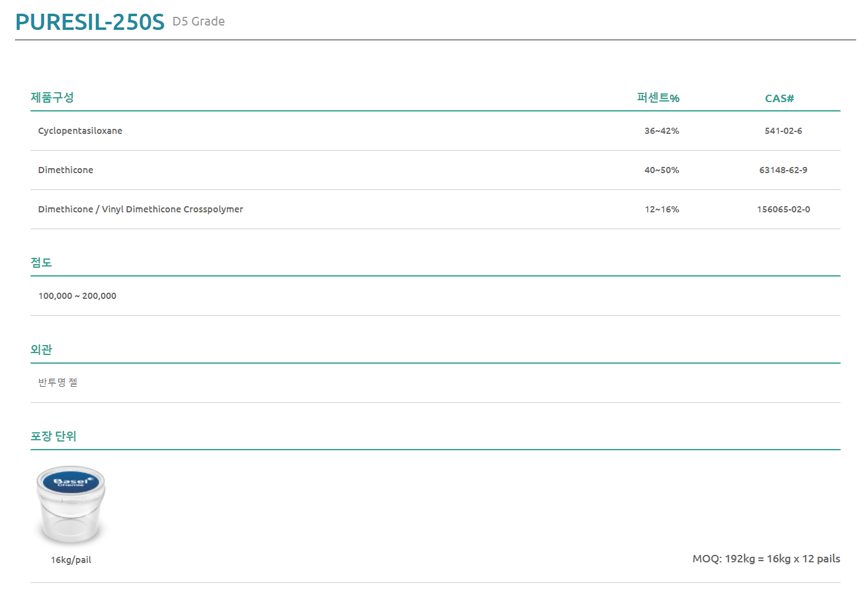Click CAS number 63148-62-9
Viewport: 868px width, 596px height.
783,170
